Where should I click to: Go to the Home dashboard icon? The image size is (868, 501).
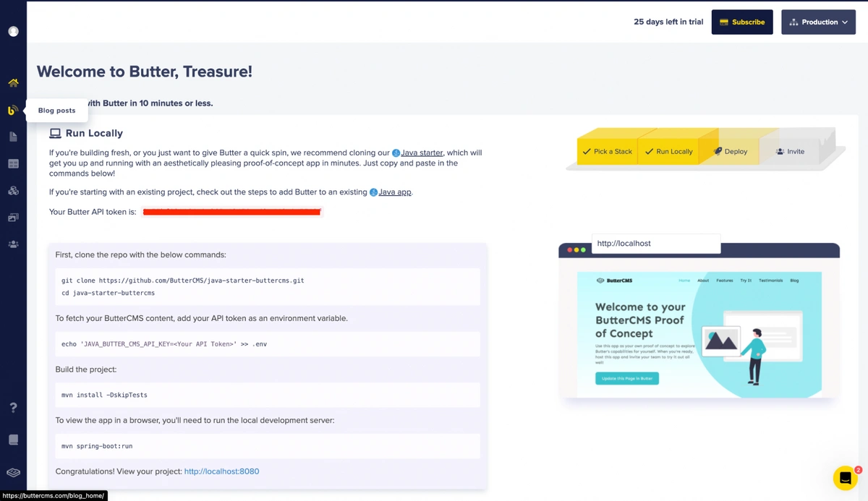[13, 83]
